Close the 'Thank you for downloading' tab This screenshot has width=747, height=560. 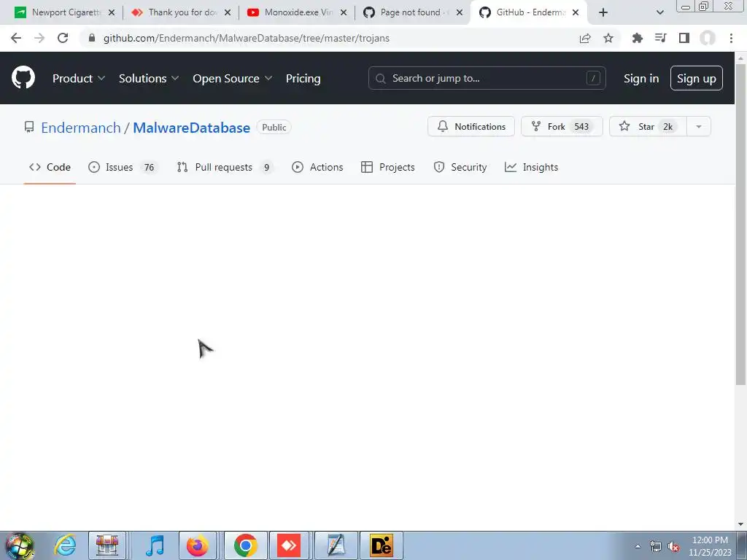228,12
